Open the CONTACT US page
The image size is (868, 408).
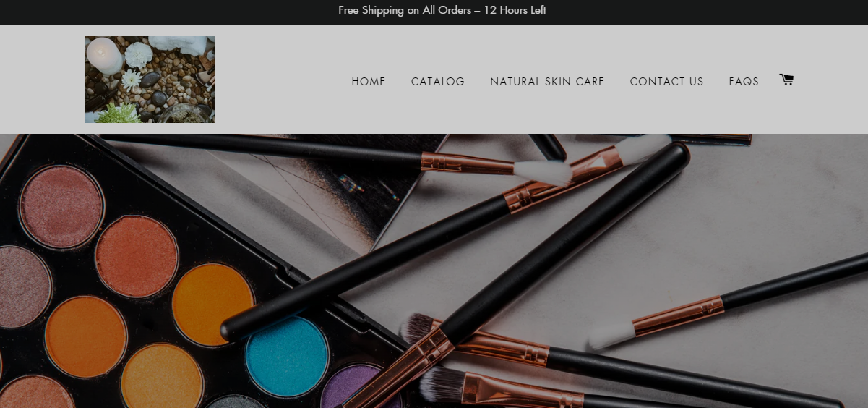[666, 82]
